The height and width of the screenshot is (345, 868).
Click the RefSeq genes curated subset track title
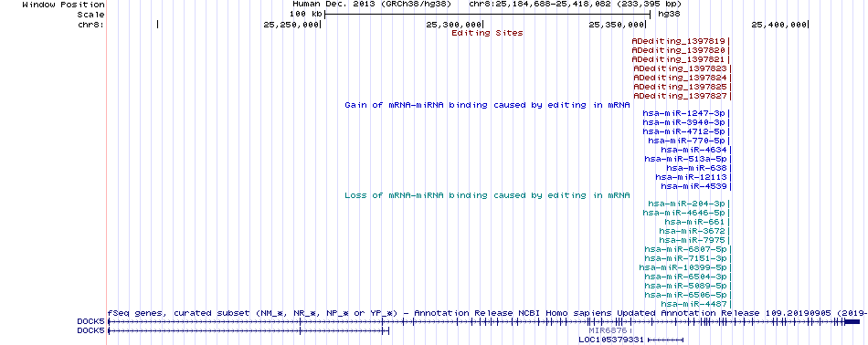point(487,313)
